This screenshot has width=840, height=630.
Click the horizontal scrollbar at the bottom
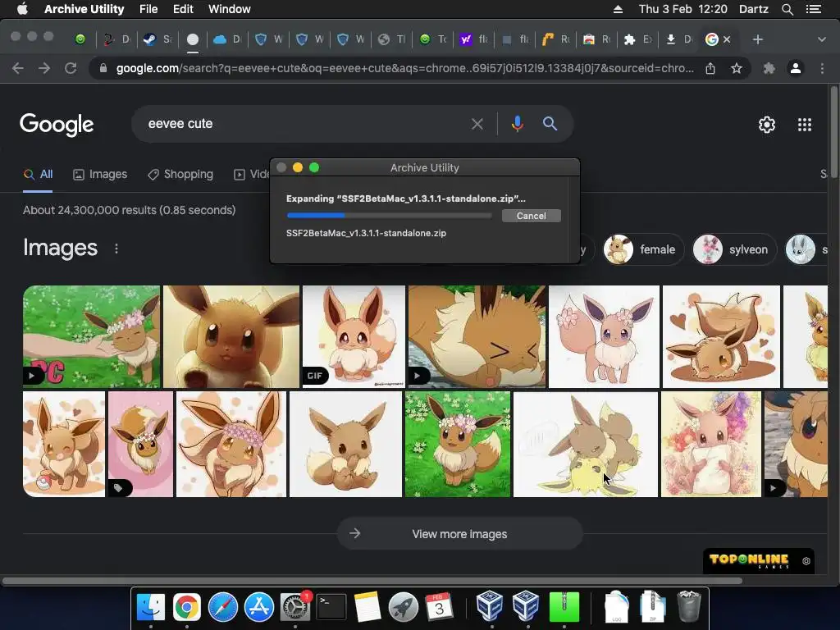[x=372, y=581]
